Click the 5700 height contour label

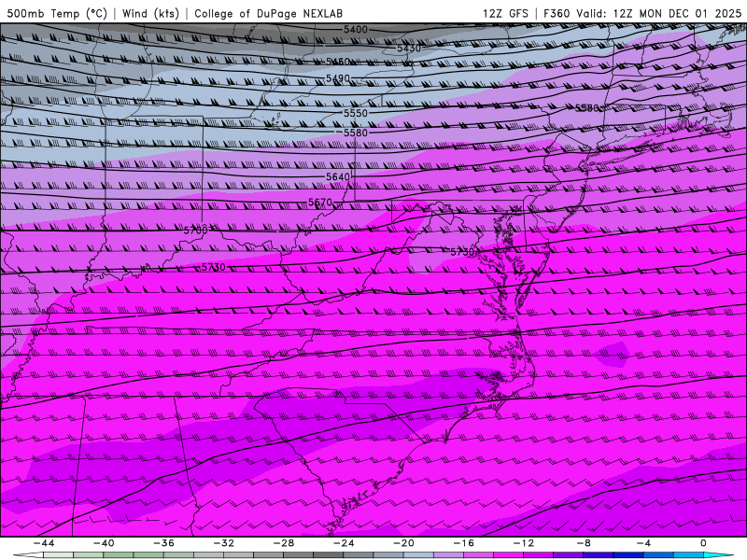(196, 231)
